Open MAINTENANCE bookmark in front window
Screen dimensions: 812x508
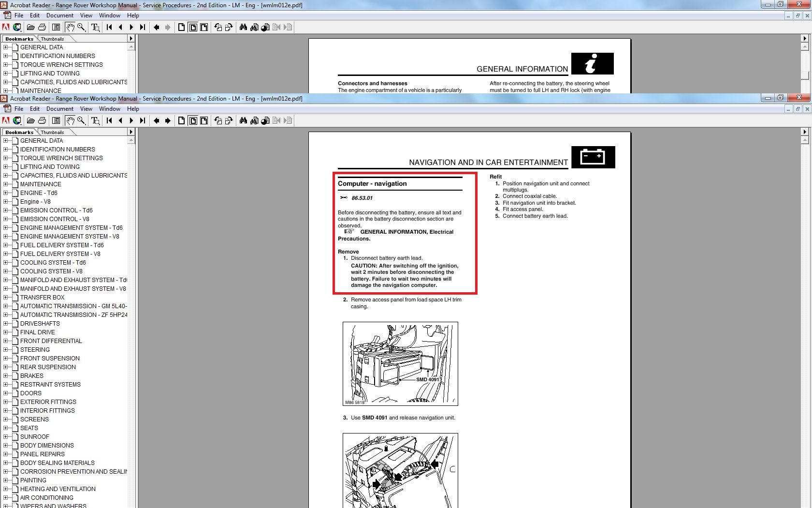41,184
